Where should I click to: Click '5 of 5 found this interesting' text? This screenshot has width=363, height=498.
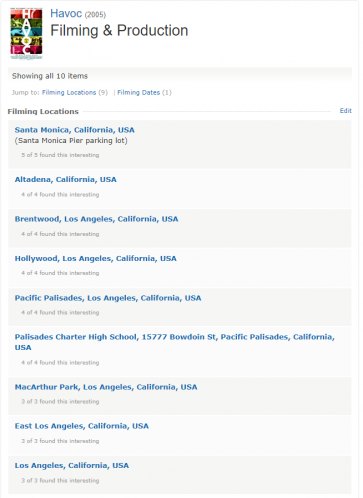coord(60,155)
